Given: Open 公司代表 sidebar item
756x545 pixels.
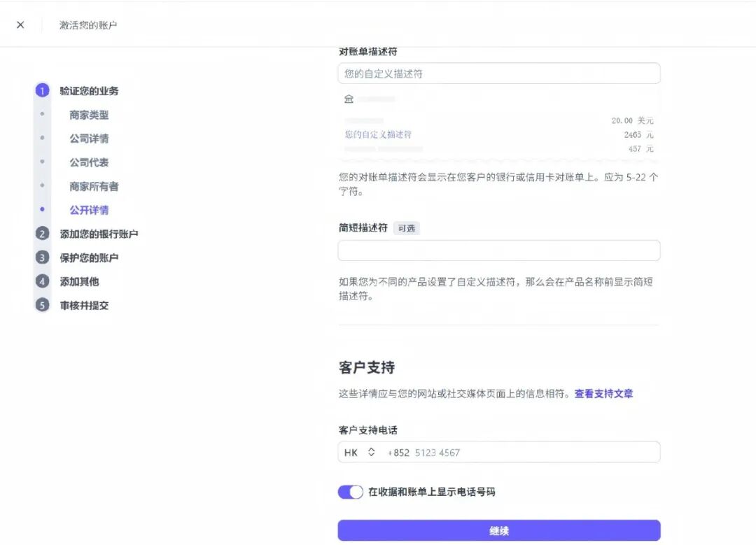Looking at the screenshot, I should (x=89, y=162).
